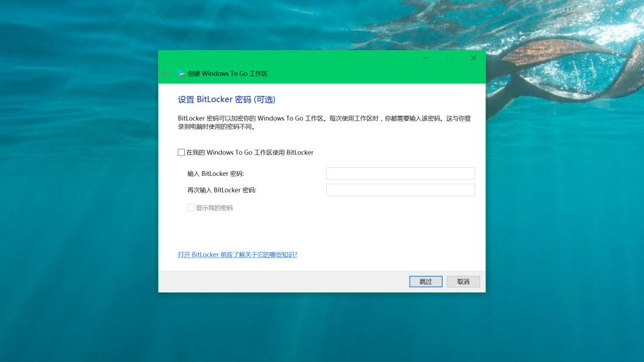The image size is (644, 362).
Task: Click the 输入 BitLocker 密码 input field
Action: [x=400, y=173]
